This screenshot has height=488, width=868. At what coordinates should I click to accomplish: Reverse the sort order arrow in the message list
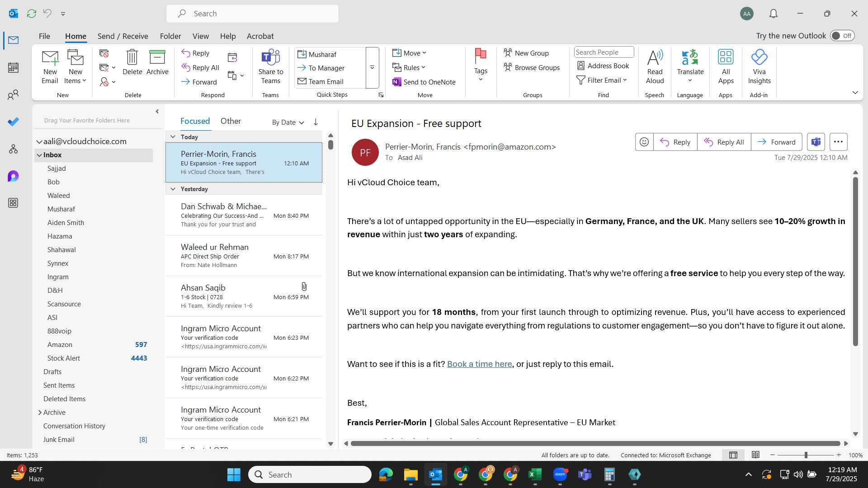tap(316, 122)
